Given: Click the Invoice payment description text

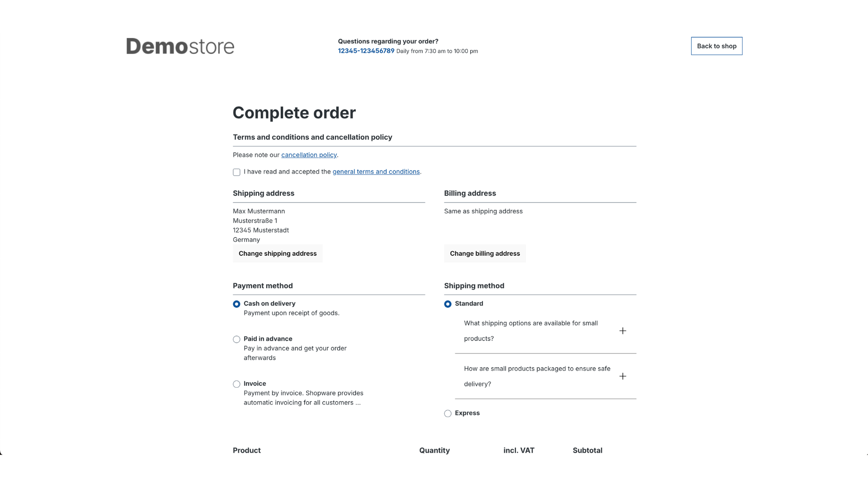Looking at the screenshot, I should click(303, 398).
